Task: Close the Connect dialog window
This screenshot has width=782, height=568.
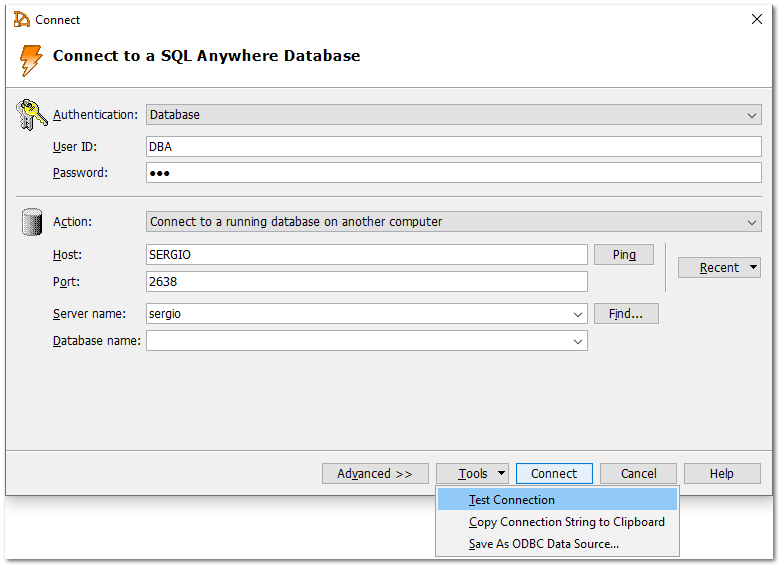Action: pyautogui.click(x=756, y=20)
